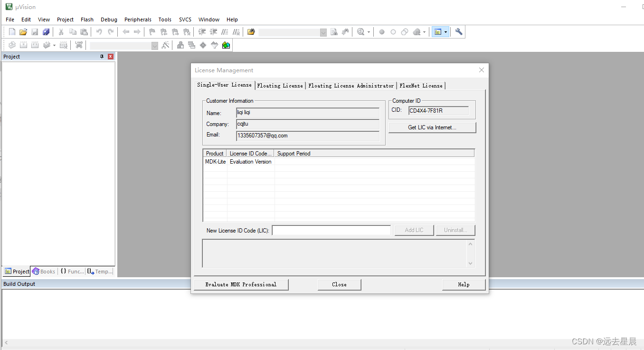The height and width of the screenshot is (350, 644).
Task: Open the File menu
Action: pos(10,19)
